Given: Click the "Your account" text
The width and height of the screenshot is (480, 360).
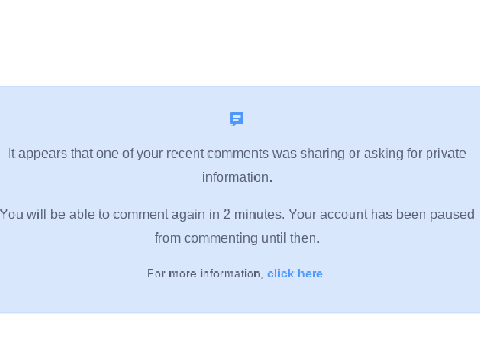Looking at the screenshot, I should tap(328, 214).
